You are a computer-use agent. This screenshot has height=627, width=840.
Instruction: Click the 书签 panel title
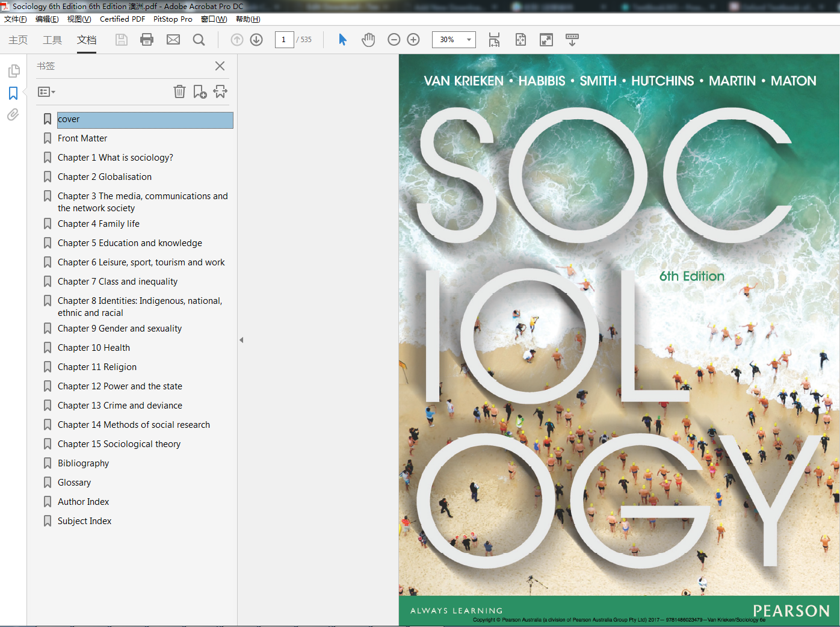[x=46, y=66]
